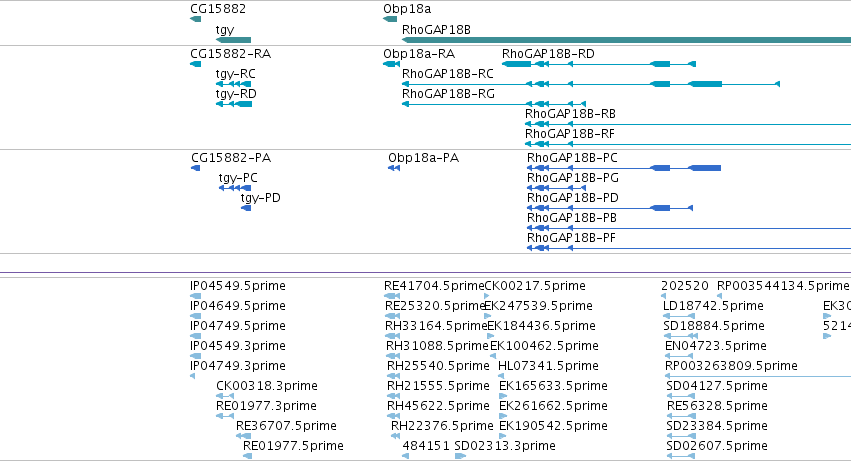Viewport: 851px width, 461px height.
Task: Click the CK00318.3prime label
Action: (266, 387)
